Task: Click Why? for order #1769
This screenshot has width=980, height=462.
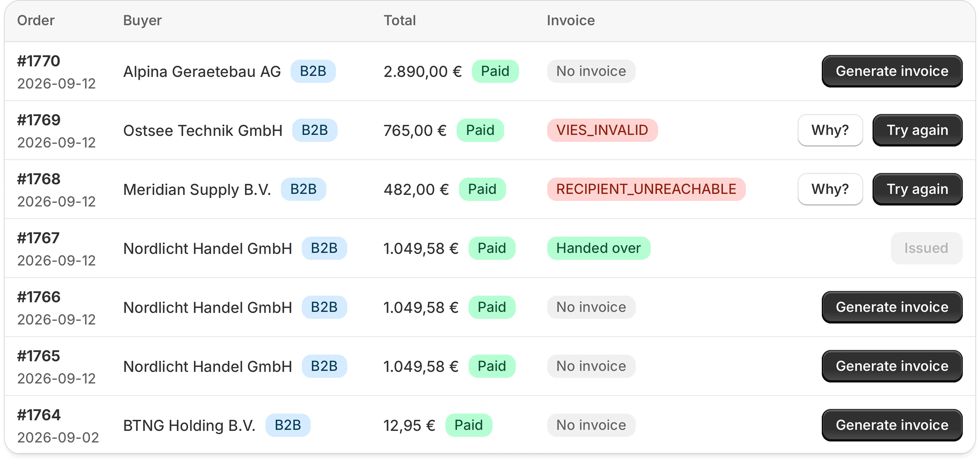Action: pyautogui.click(x=830, y=130)
